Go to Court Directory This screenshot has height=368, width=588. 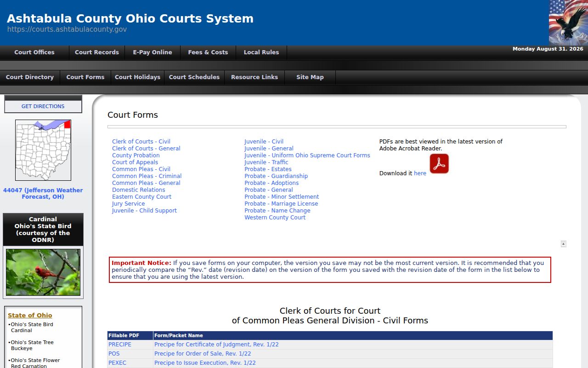[x=30, y=77]
